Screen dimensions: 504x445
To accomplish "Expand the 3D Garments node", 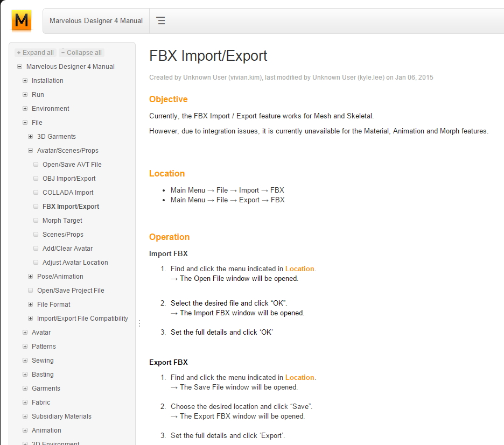I will point(31,136).
